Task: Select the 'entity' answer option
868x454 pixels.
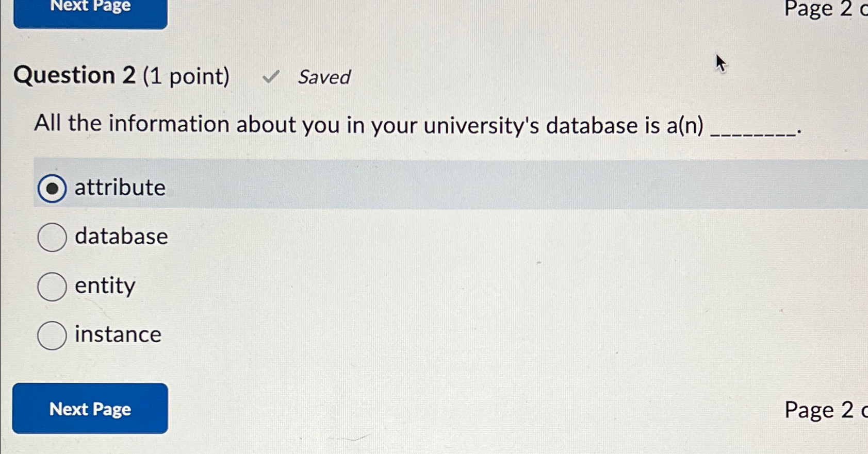Action: 52,287
